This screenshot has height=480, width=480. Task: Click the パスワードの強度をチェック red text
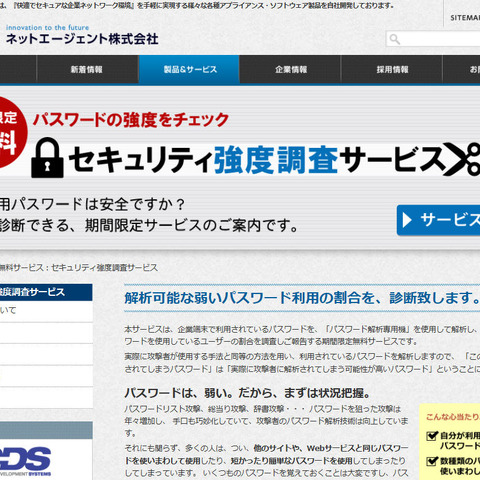[x=131, y=120]
